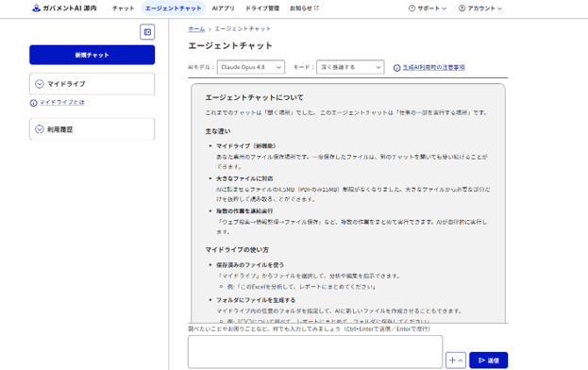Image resolution: width=588 pixels, height=370 pixels.
Task: Click the フォルダにファイルを生成する bullet title
Action: (256, 300)
